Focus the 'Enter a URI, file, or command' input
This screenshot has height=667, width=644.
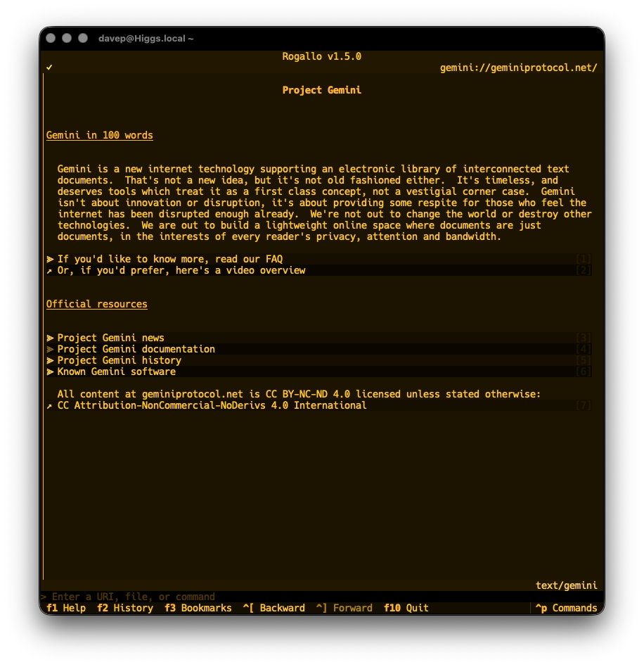pyautogui.click(x=323, y=597)
